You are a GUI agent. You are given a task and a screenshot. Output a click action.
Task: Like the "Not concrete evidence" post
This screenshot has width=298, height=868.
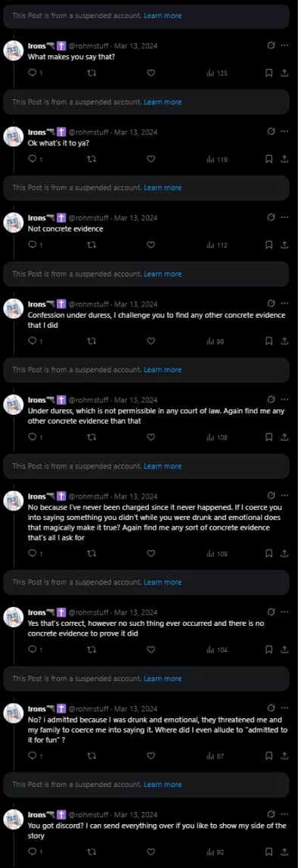151,245
